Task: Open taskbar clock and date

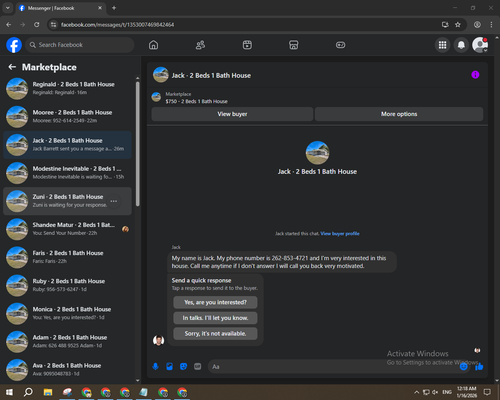Action: pyautogui.click(x=467, y=392)
